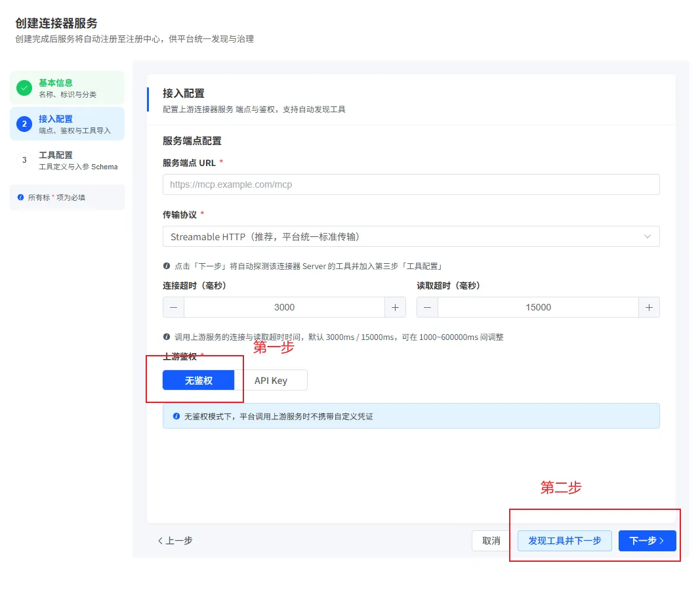Click the info icon beside 所有标*项为必填
This screenshot has height=592, width=700.
pos(20,198)
